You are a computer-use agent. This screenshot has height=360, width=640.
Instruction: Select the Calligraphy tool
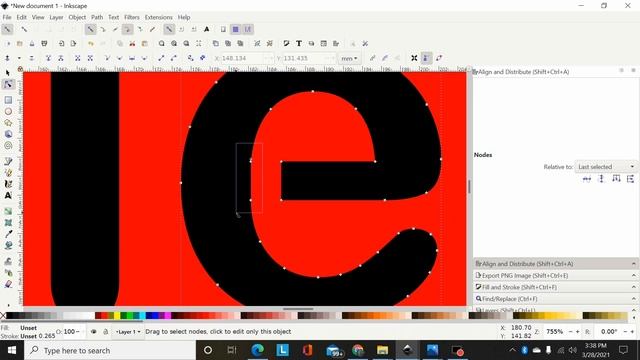pos(8,184)
